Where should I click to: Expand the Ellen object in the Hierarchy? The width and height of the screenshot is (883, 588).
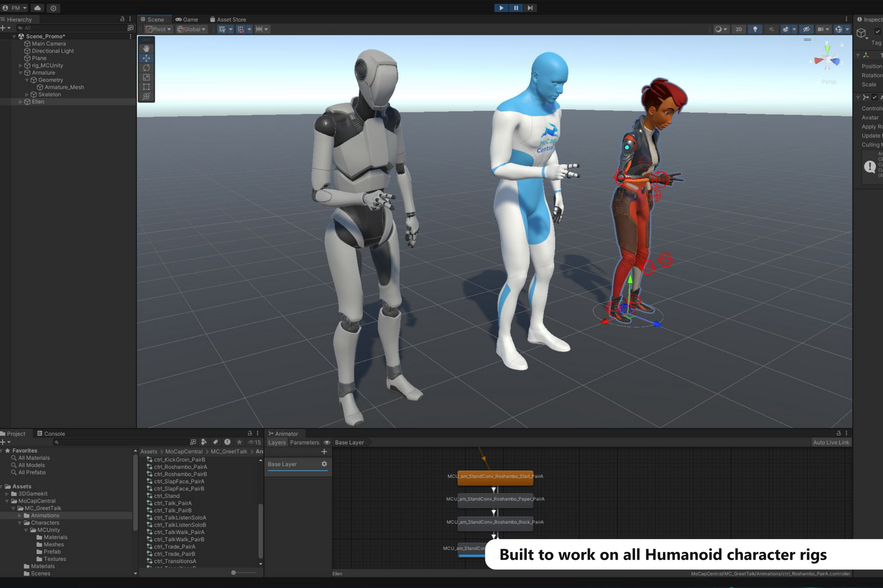(20, 101)
